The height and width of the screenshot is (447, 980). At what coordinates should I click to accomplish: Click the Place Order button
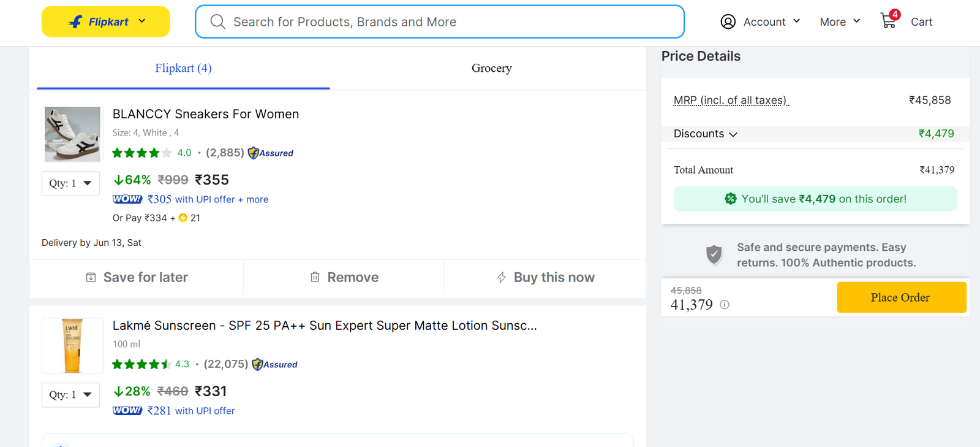[x=902, y=297]
